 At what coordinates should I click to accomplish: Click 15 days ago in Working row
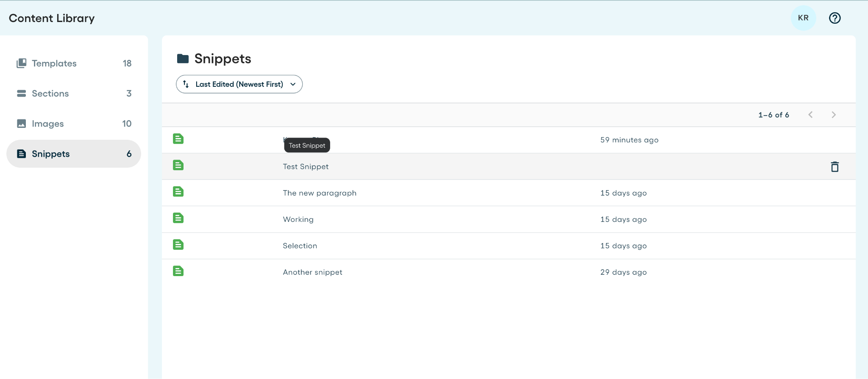click(623, 219)
